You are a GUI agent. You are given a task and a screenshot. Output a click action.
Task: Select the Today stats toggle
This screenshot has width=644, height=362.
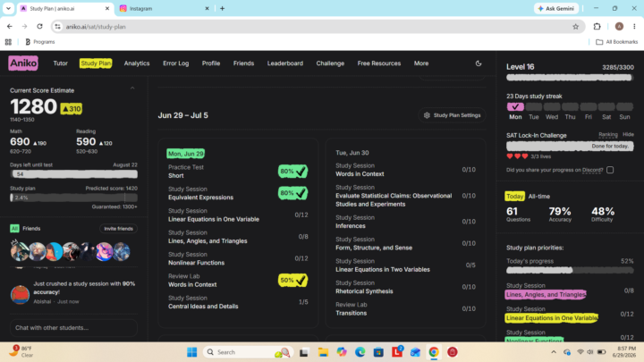click(514, 196)
